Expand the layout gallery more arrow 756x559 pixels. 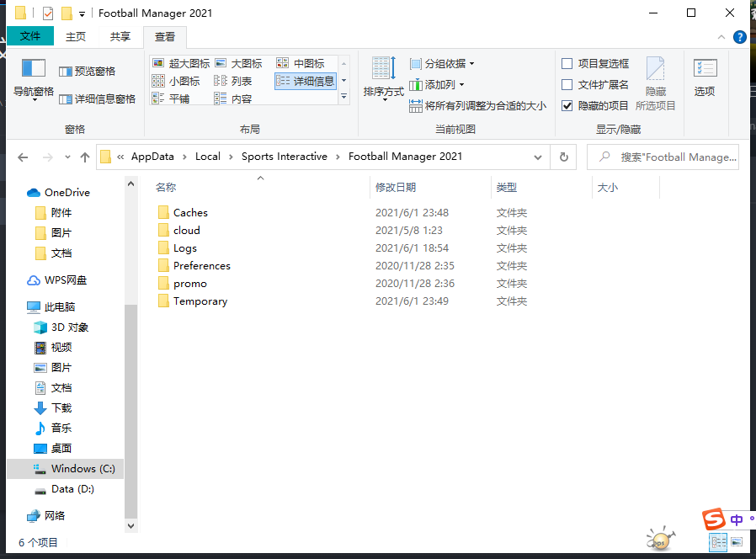(x=343, y=97)
